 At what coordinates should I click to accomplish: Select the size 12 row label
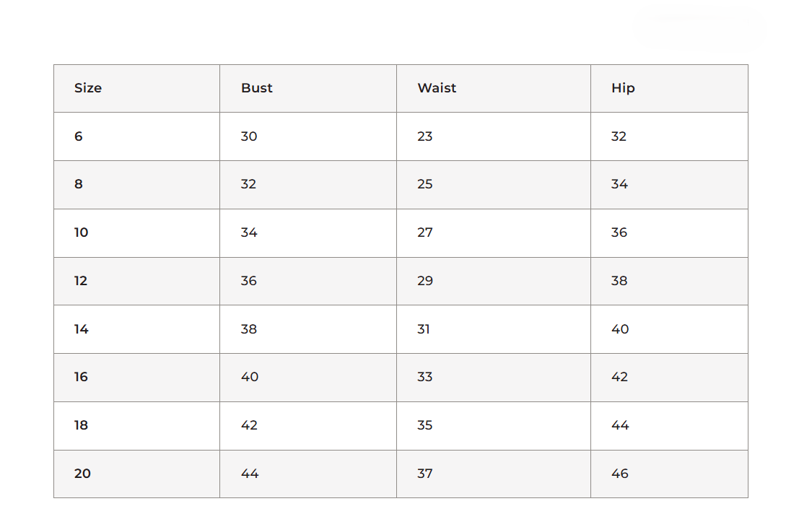point(80,281)
